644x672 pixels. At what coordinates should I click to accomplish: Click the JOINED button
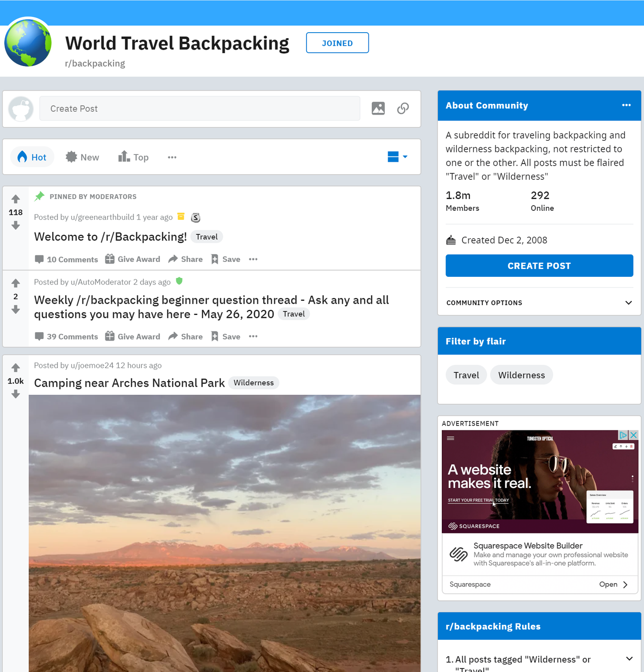click(337, 42)
